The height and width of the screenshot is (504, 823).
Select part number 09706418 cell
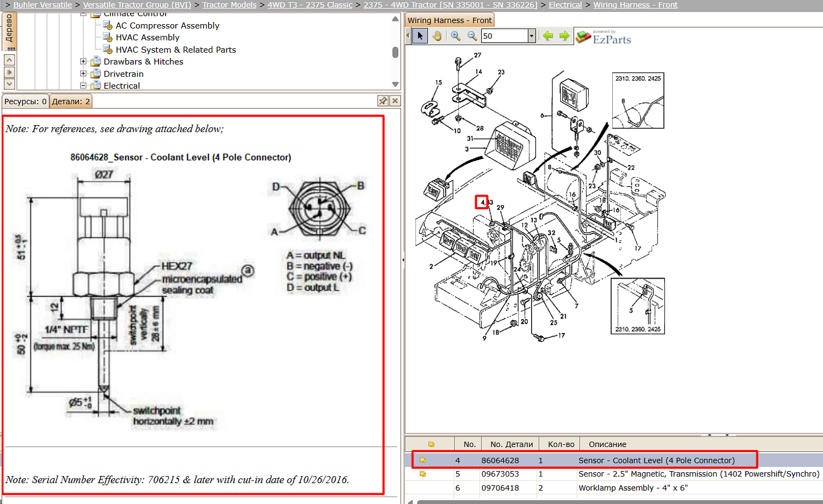(500, 488)
